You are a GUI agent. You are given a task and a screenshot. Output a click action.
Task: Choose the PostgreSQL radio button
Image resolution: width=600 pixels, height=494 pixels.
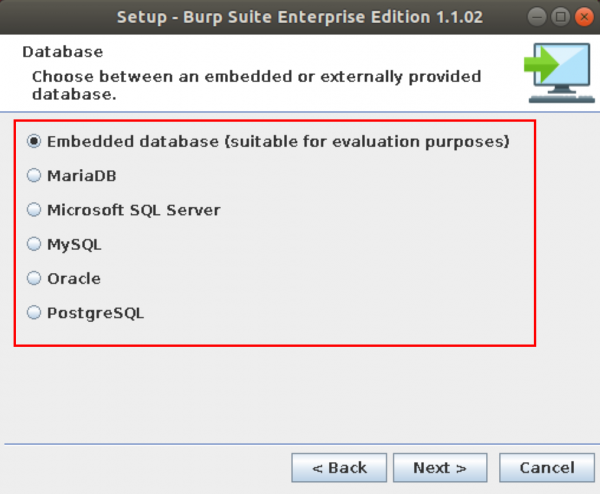(35, 312)
